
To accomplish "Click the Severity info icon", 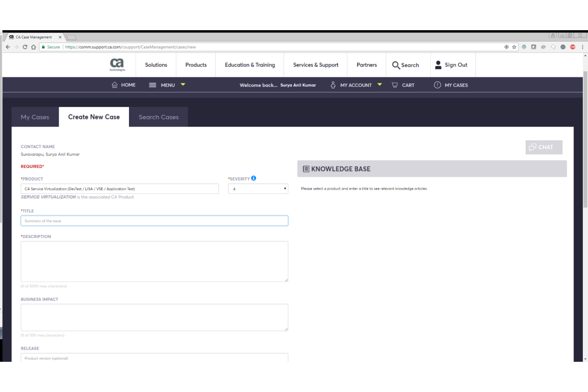I will click(254, 178).
